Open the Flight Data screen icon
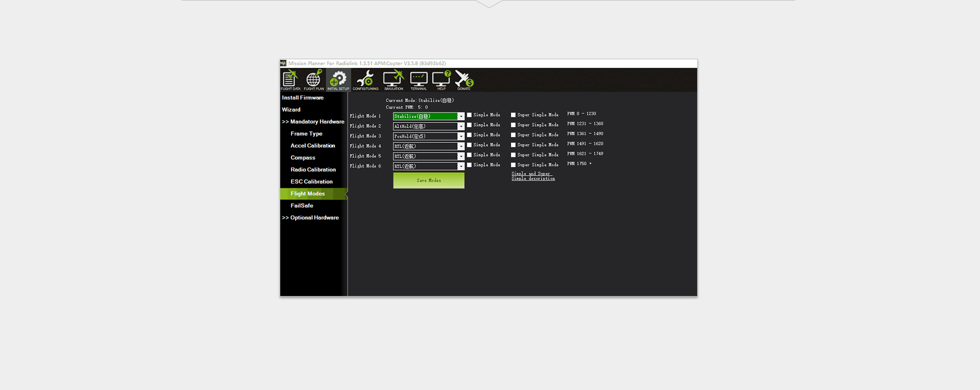 [290, 80]
